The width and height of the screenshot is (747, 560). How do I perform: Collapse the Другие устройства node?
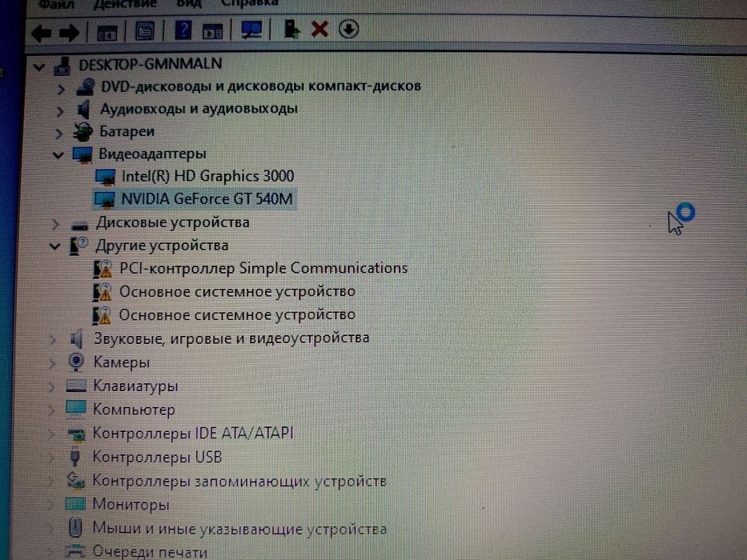click(x=55, y=246)
